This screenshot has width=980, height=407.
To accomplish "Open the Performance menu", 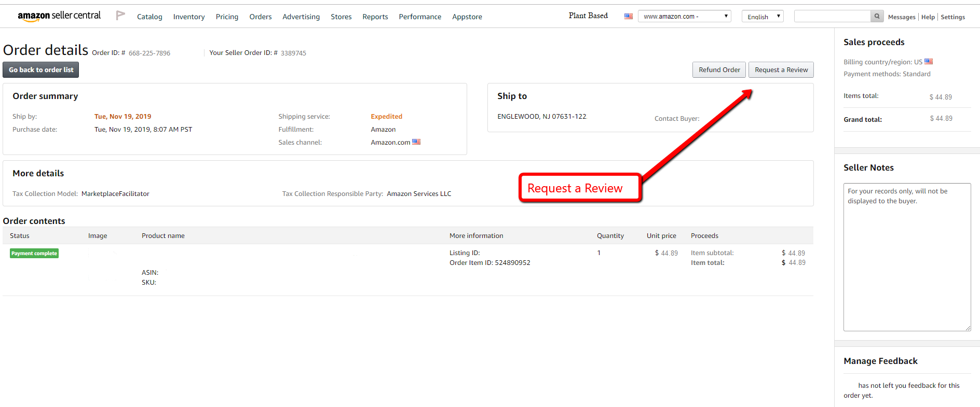I will click(420, 17).
